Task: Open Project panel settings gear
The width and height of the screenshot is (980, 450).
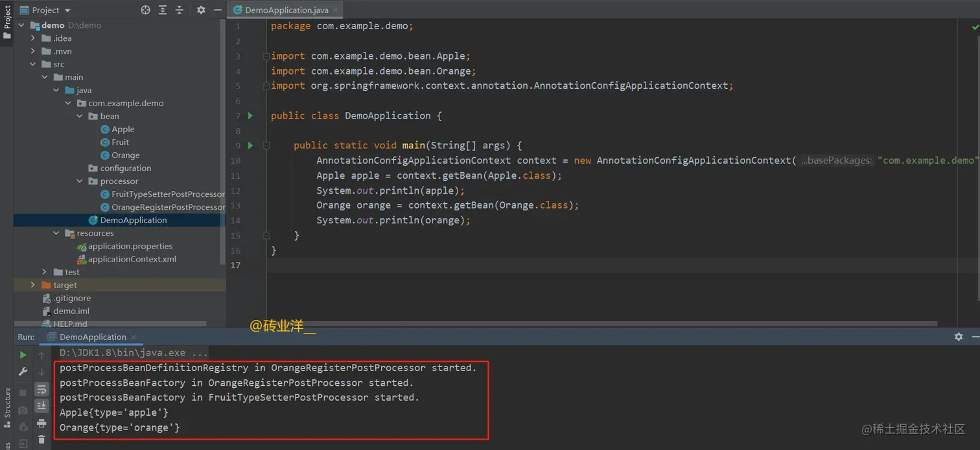Action: tap(201, 10)
